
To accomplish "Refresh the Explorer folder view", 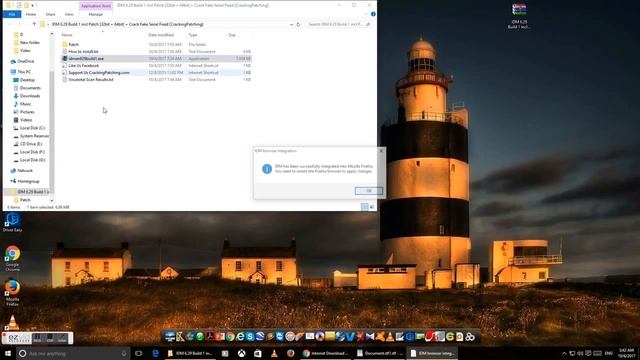I will (298, 24).
